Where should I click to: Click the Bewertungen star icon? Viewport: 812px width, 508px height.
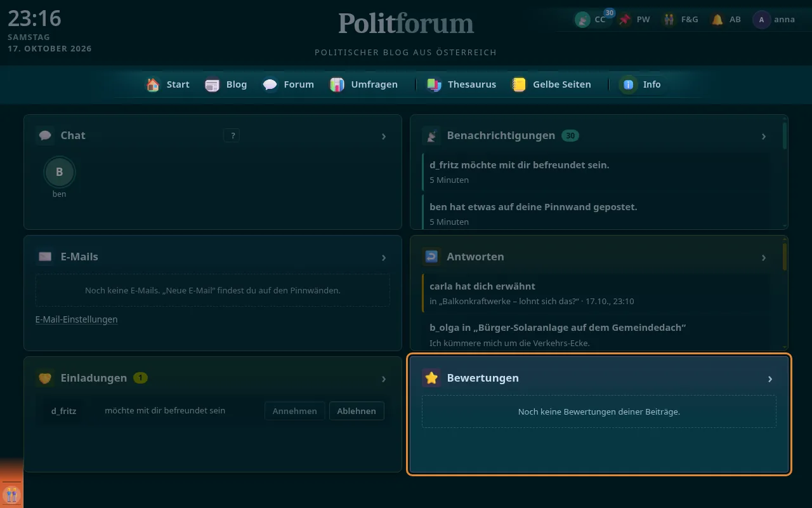[x=431, y=378]
